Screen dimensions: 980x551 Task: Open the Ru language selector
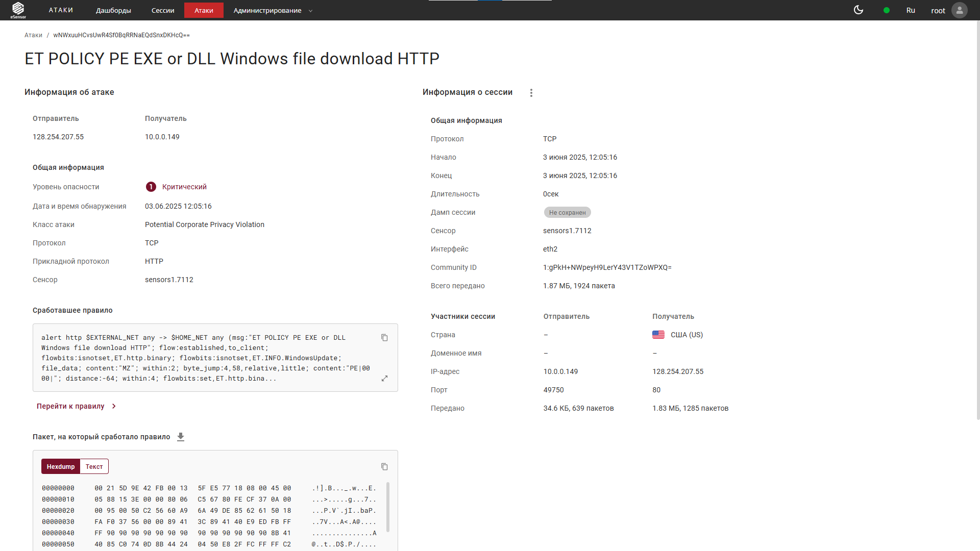pos(911,10)
